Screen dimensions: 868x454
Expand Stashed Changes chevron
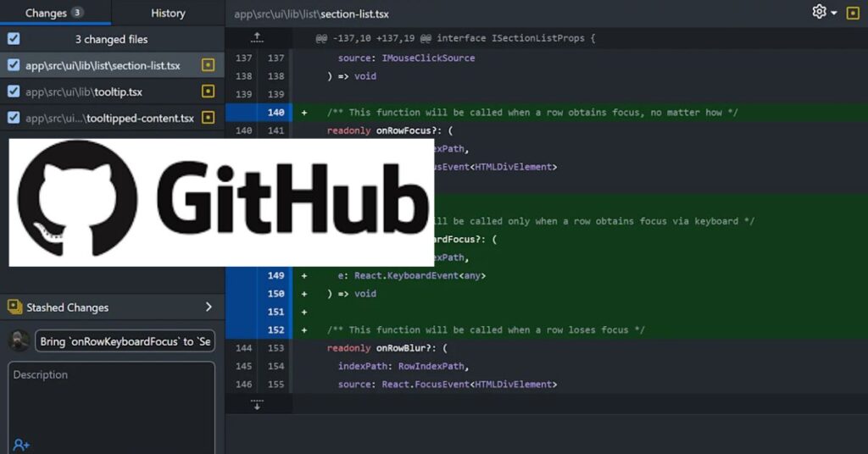click(x=209, y=307)
